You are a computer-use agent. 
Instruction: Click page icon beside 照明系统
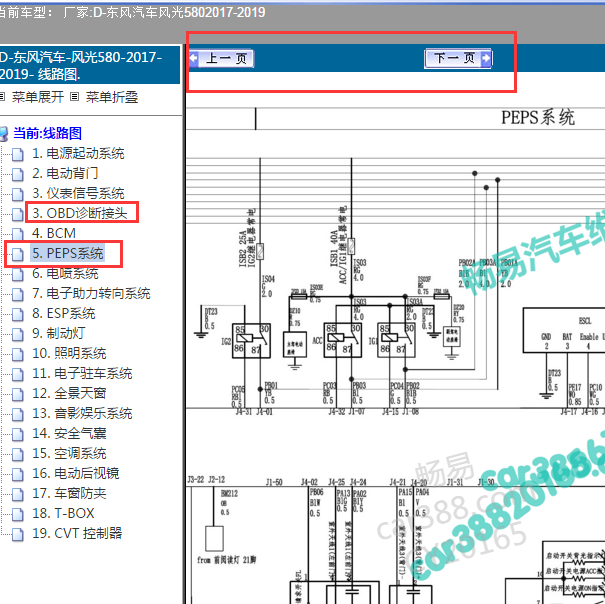[x=17, y=354]
